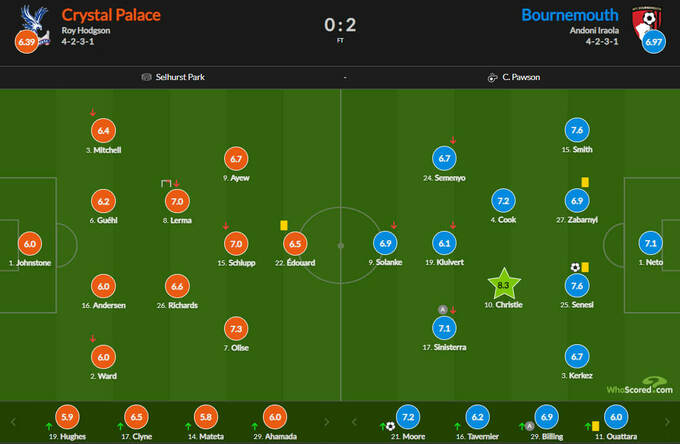Open the Crystal Palace team name link
This screenshot has width=680, height=444.
pyautogui.click(x=111, y=15)
